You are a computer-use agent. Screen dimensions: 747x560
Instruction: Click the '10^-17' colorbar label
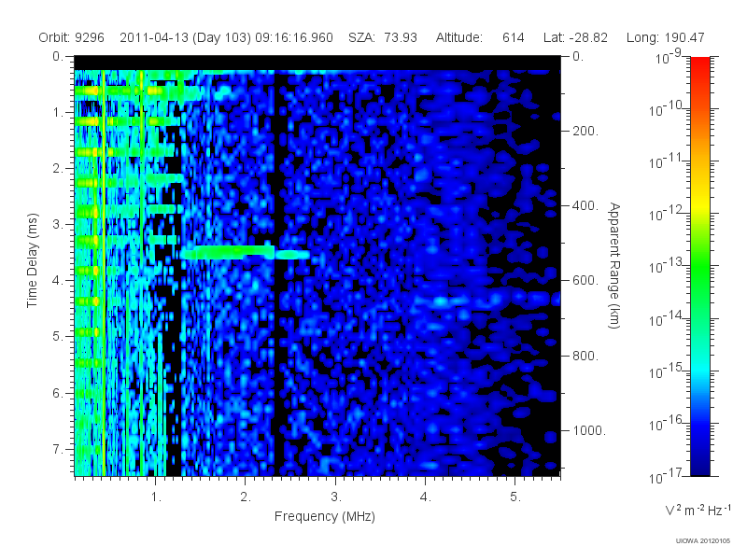(x=667, y=475)
